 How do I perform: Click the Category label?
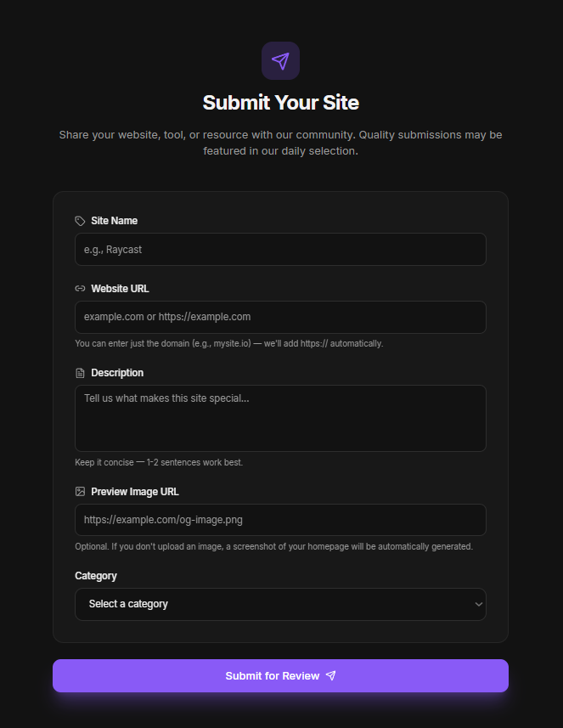pyautogui.click(x=95, y=575)
